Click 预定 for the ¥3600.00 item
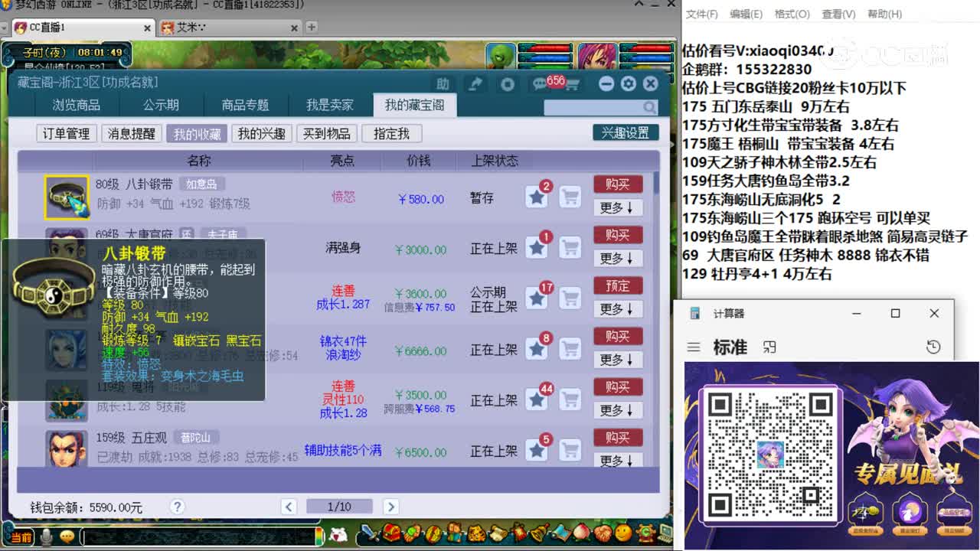The width and height of the screenshot is (980, 551). tap(618, 285)
